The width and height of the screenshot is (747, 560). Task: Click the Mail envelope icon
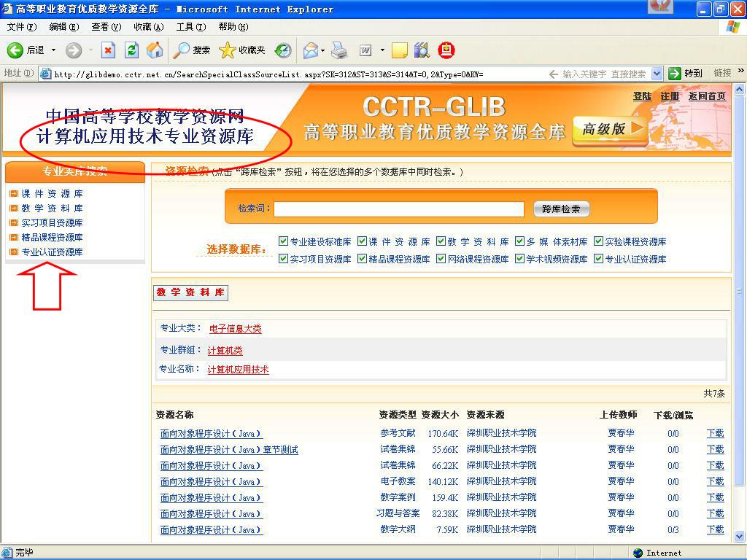[311, 50]
